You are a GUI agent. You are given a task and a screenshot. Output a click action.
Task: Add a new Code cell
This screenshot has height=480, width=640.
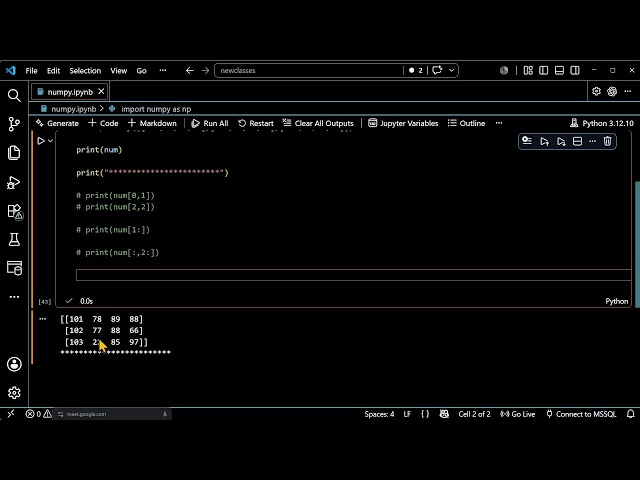click(x=103, y=123)
